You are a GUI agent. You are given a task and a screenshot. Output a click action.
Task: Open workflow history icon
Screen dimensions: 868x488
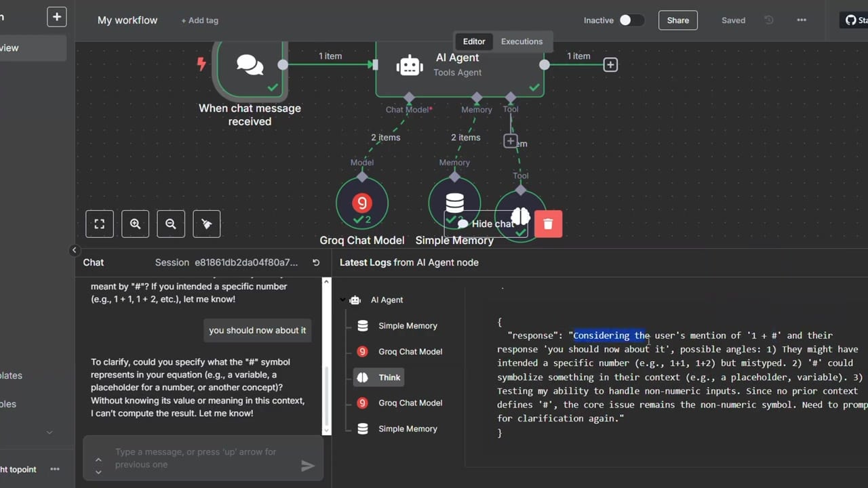(769, 20)
